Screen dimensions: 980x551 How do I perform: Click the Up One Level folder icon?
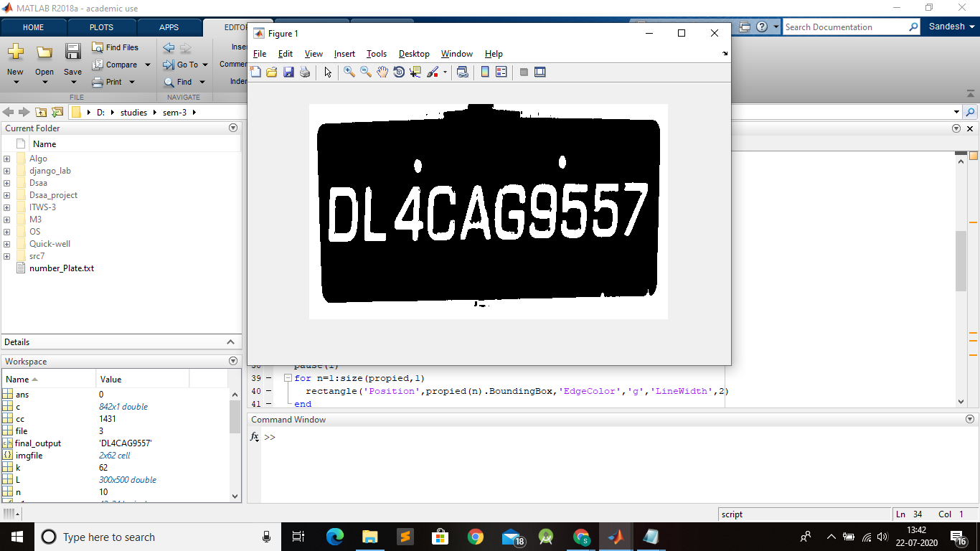41,112
